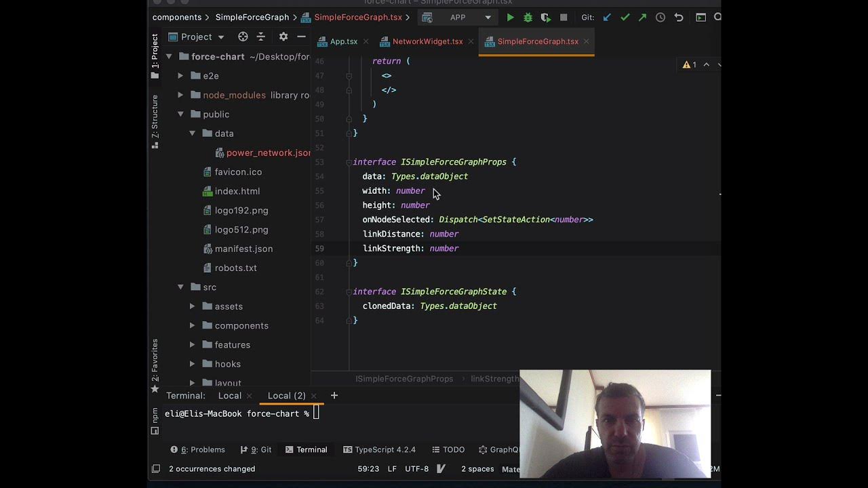Screen dimensions: 868x488
Task: Expand the components folder in src
Action: tap(193, 325)
